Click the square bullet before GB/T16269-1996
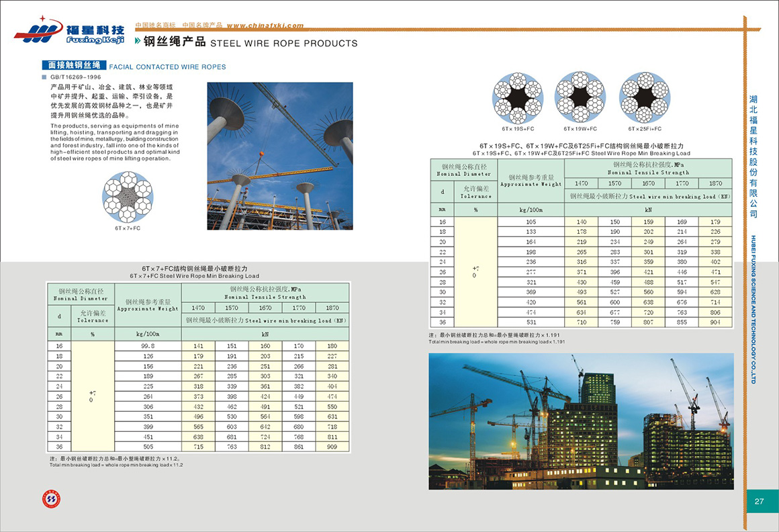This screenshot has height=532, width=779. [44, 77]
